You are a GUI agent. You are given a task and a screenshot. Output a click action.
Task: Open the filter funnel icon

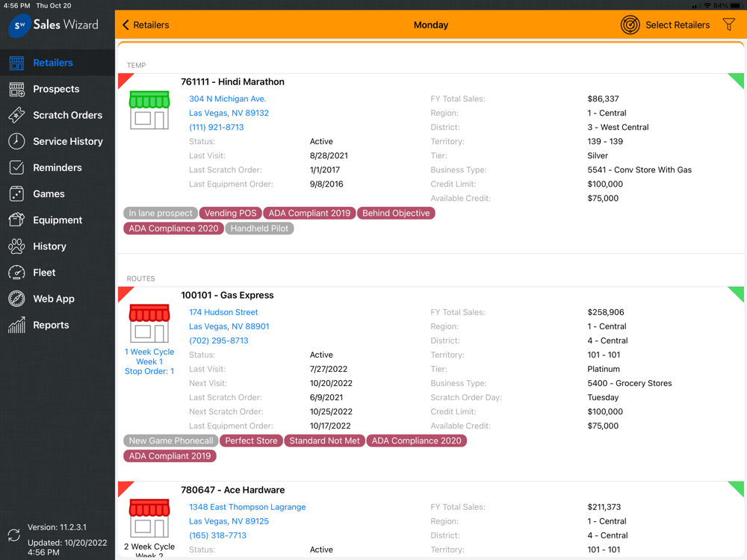(x=729, y=25)
